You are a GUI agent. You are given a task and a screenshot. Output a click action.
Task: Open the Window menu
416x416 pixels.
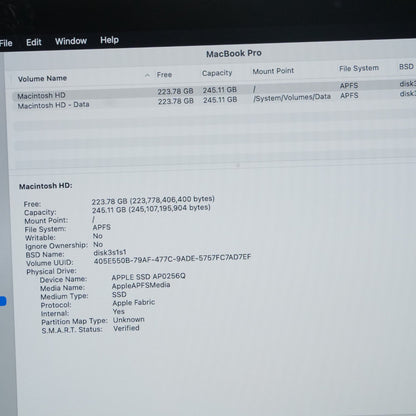click(71, 41)
